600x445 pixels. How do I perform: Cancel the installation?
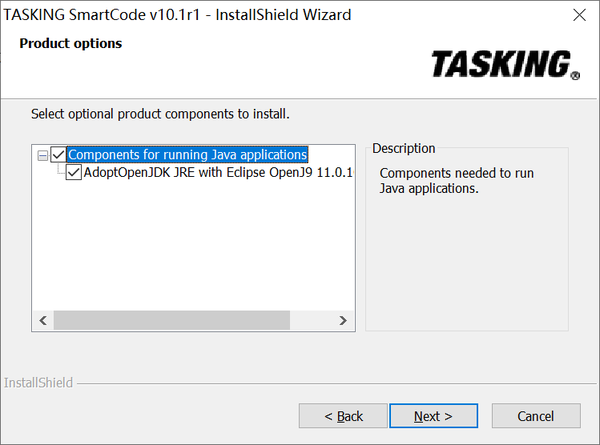(536, 416)
